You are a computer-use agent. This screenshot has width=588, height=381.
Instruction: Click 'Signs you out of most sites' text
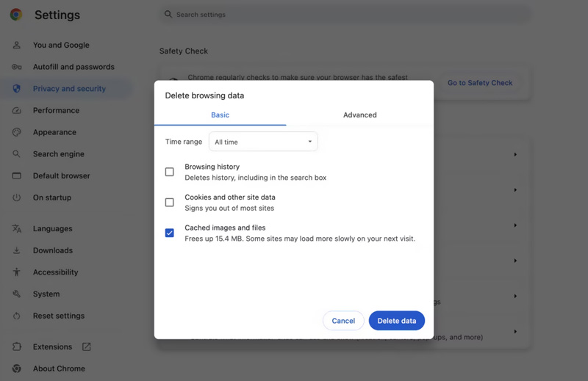pyautogui.click(x=229, y=208)
